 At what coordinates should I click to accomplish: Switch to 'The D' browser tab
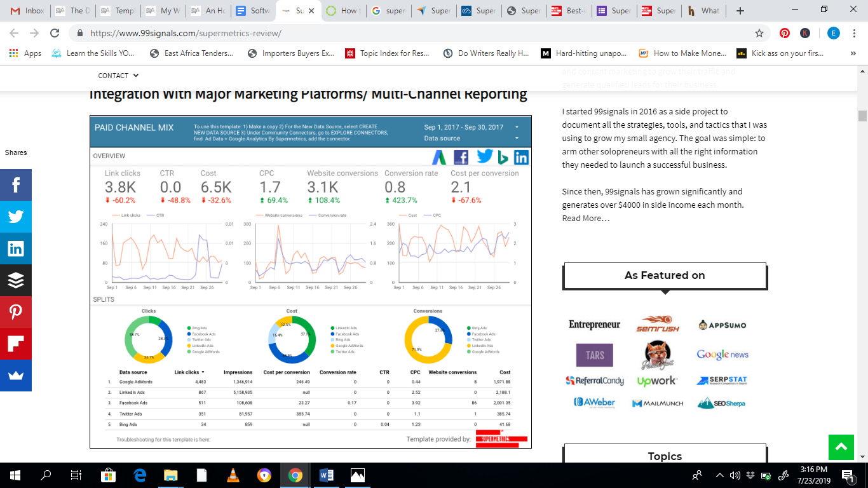[71, 11]
